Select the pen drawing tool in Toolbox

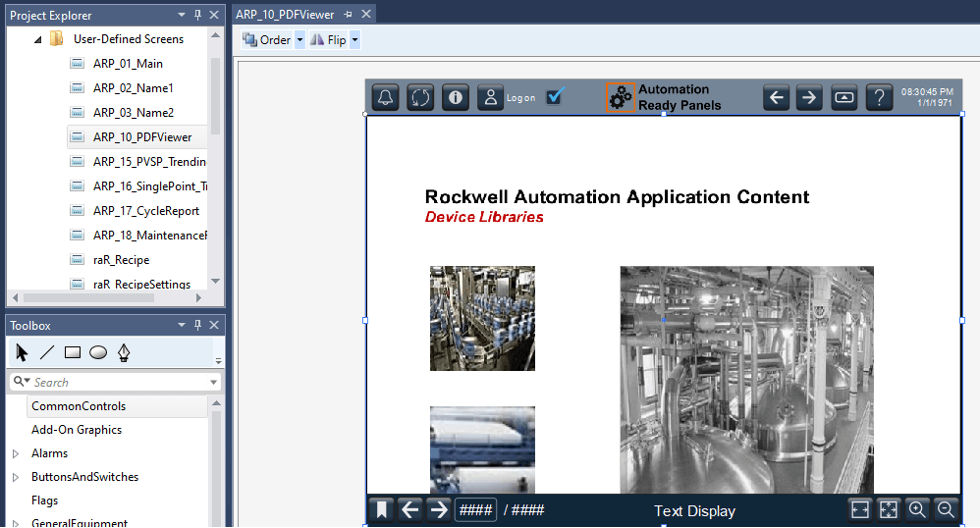pyautogui.click(x=124, y=352)
